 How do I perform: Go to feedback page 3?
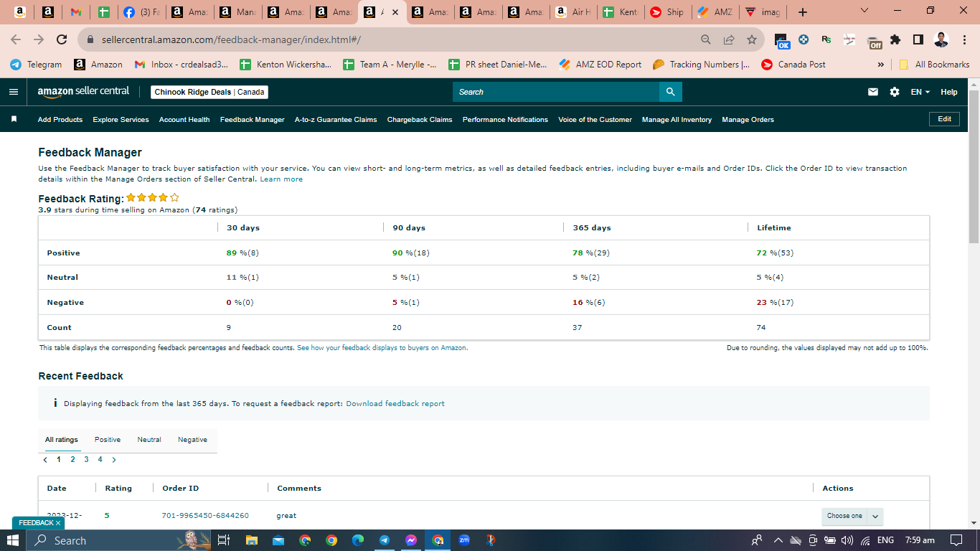pyautogui.click(x=86, y=459)
